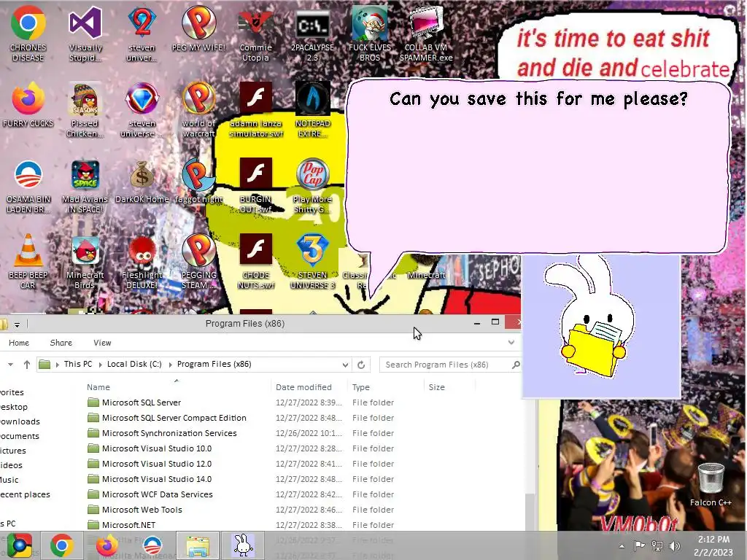Click the This PC breadcrumb

(78, 365)
